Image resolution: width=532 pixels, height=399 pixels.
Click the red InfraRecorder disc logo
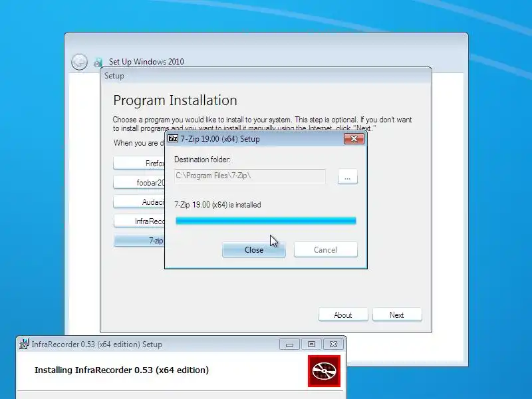tap(324, 371)
